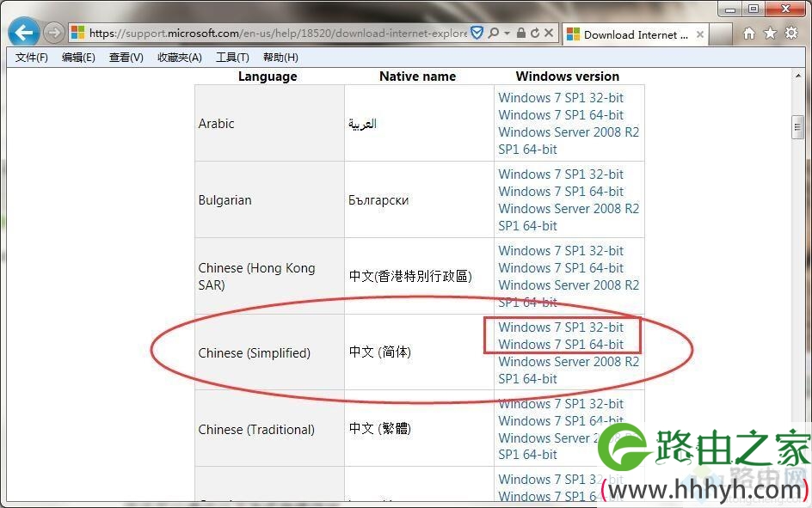The width and height of the screenshot is (812, 508).
Task: Click the Windows version column header
Action: pos(568,77)
